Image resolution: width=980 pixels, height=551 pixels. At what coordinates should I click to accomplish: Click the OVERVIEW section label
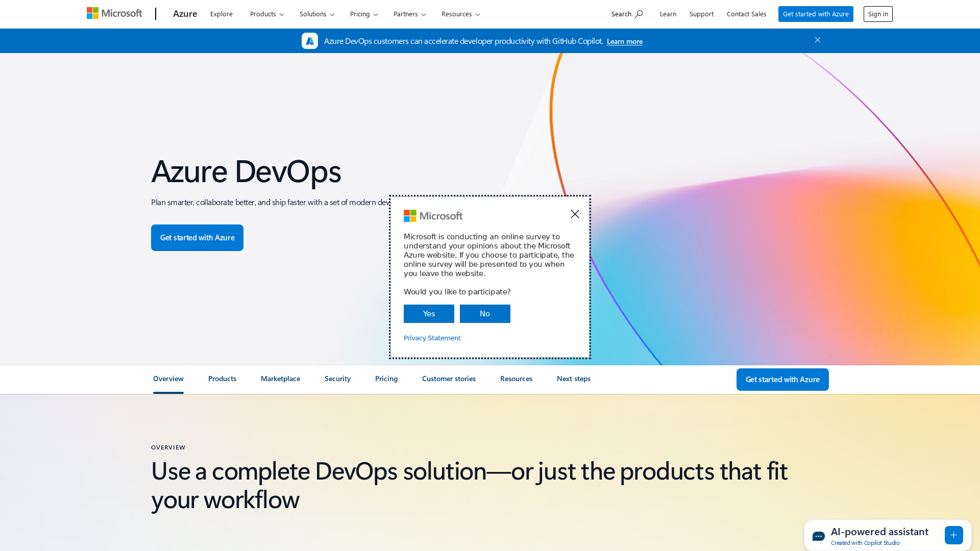[x=168, y=447]
